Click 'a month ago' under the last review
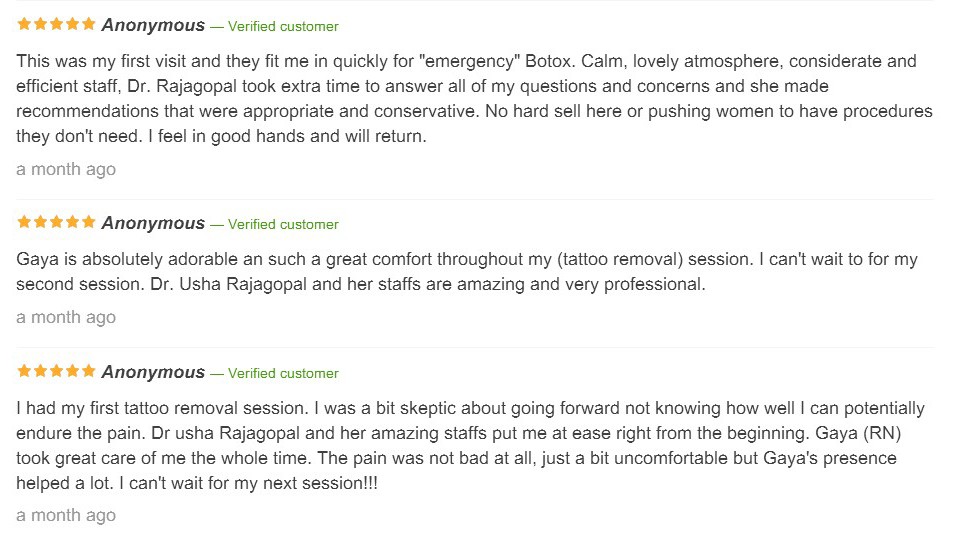The height and width of the screenshot is (533, 965). [66, 515]
